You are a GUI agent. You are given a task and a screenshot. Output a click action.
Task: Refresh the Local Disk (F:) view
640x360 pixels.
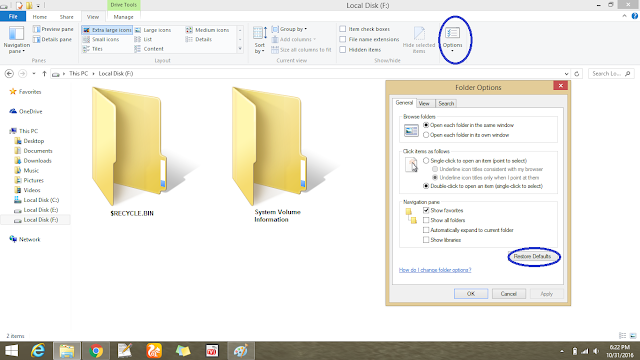pos(576,73)
